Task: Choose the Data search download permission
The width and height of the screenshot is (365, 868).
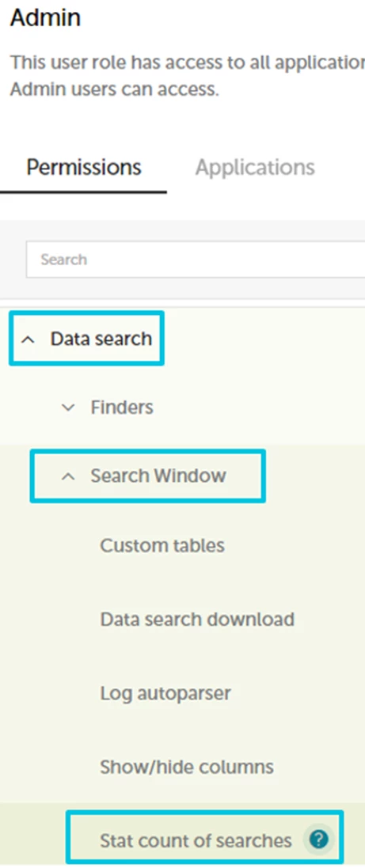Action: 197,620
